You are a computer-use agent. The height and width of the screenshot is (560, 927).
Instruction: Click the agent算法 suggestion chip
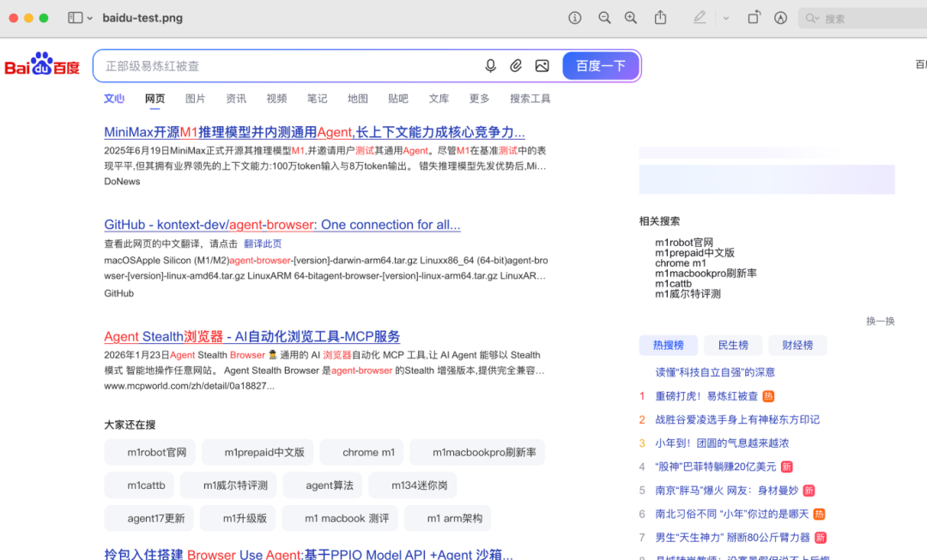point(322,485)
